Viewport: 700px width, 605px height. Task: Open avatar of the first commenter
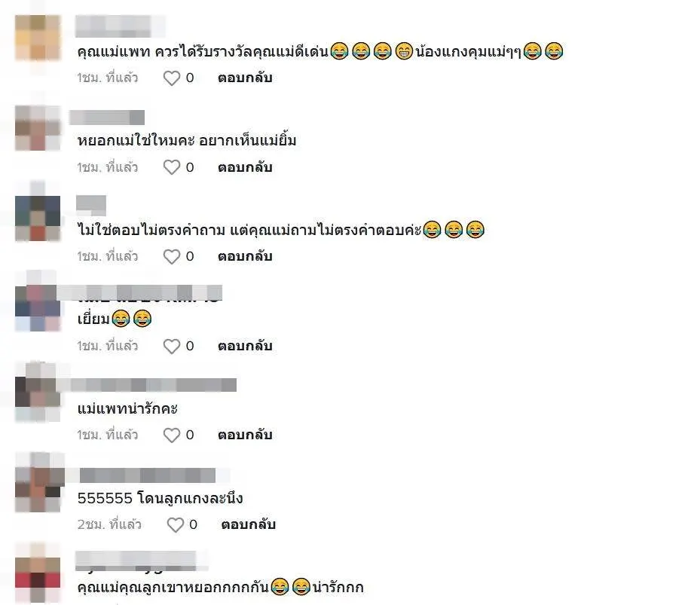coord(38,38)
